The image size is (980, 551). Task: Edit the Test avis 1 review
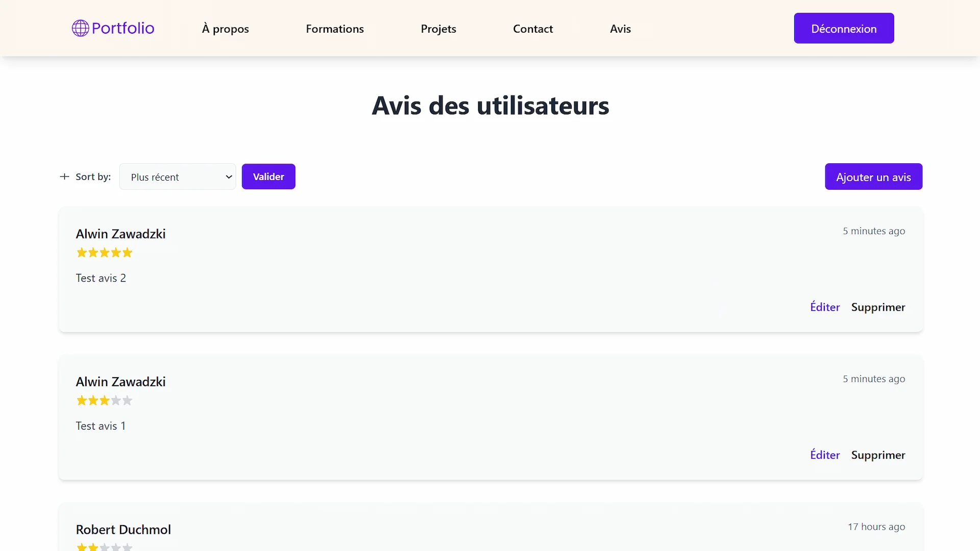tap(825, 455)
